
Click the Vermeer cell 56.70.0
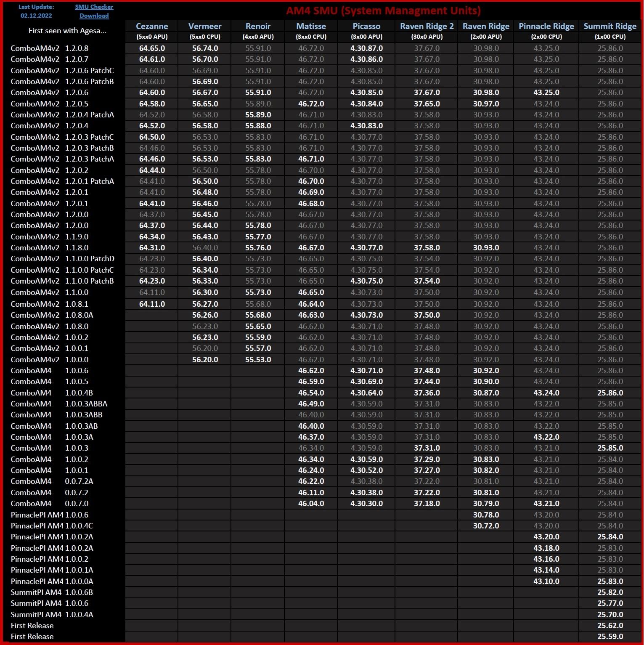click(x=205, y=59)
